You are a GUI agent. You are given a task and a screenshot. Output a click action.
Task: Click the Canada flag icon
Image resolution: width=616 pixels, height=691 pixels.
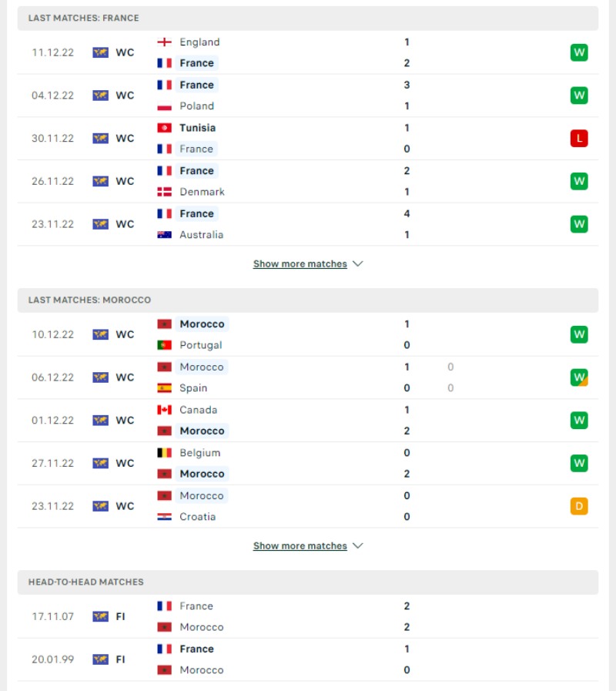tap(164, 410)
